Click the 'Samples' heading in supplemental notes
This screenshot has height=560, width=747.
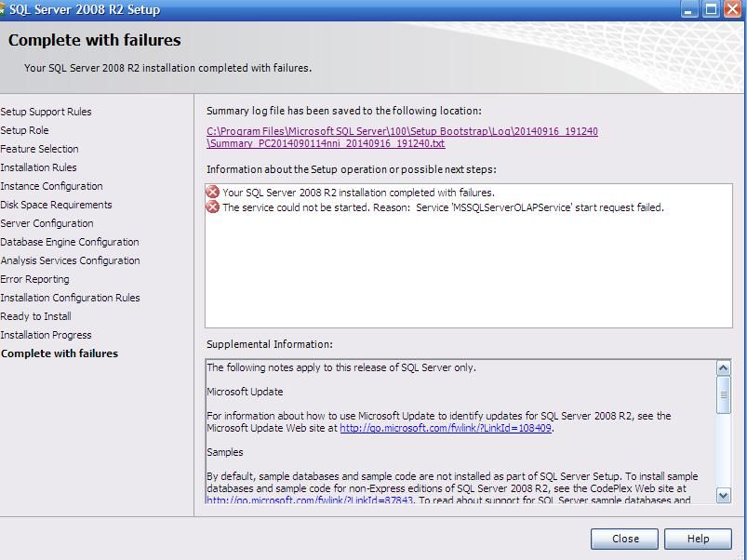tap(225, 452)
